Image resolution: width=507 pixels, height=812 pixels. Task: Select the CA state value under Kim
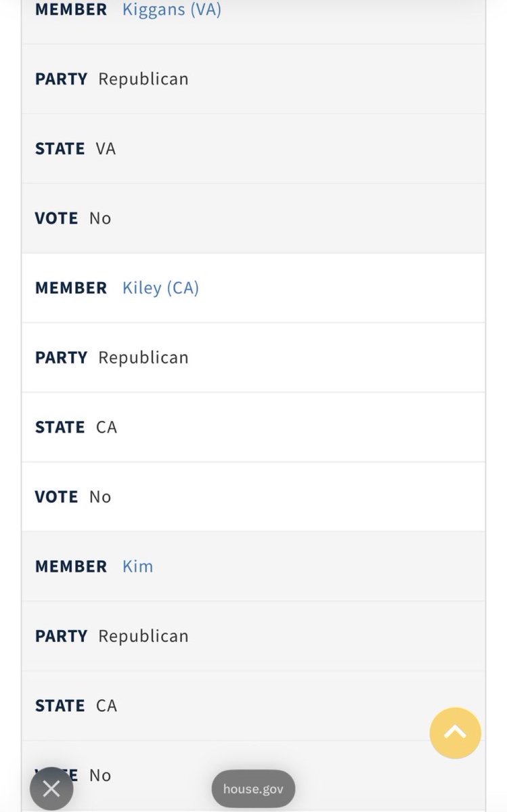[106, 706]
